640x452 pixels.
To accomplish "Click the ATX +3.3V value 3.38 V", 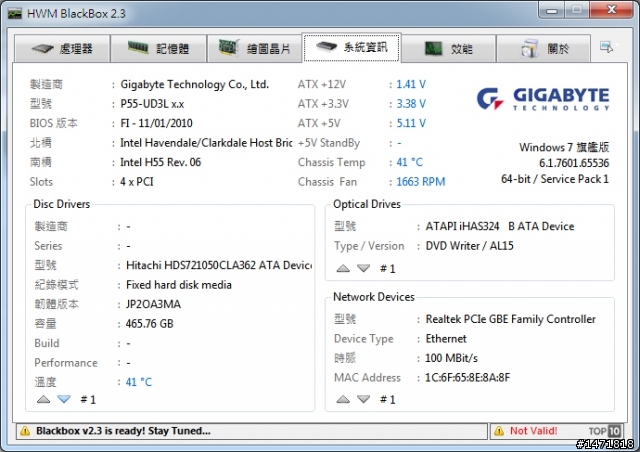I will (411, 104).
